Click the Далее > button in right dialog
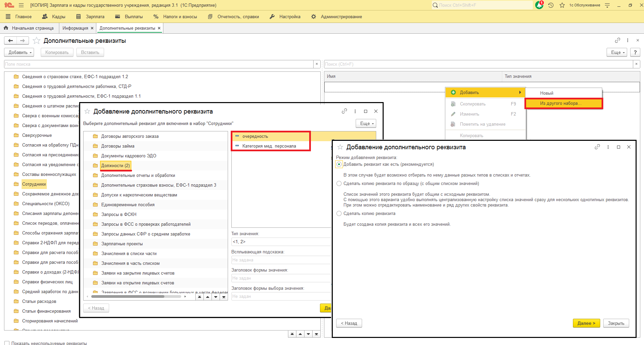Viewport: 644px width, 345px height. (586, 323)
